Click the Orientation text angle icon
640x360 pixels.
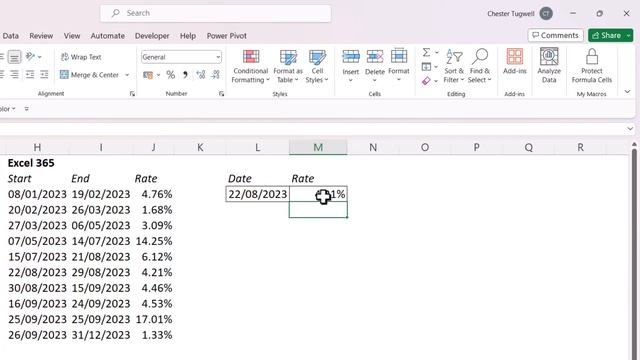pos(30,56)
